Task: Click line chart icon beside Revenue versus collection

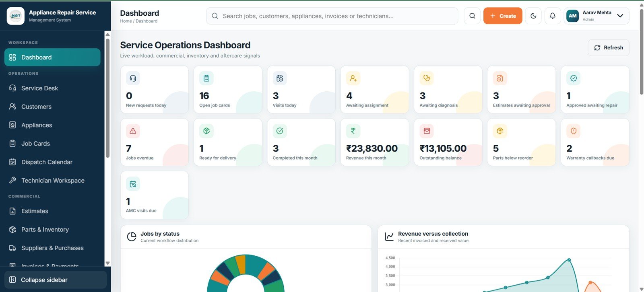Action: [x=389, y=236]
